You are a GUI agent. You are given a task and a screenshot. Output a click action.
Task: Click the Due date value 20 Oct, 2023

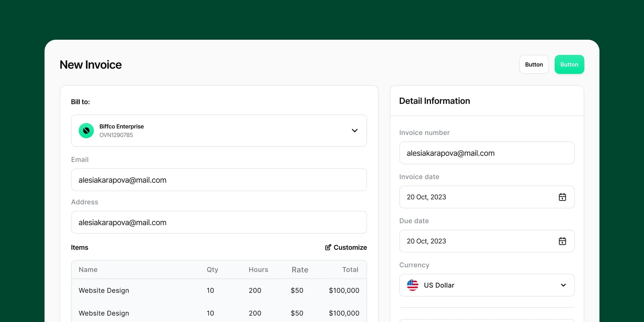(426, 241)
